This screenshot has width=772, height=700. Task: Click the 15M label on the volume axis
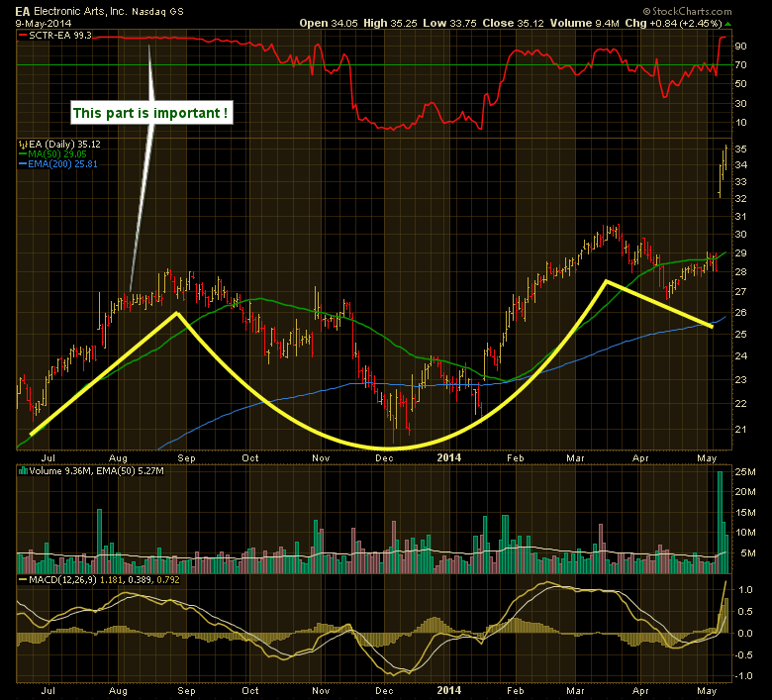pos(745,513)
